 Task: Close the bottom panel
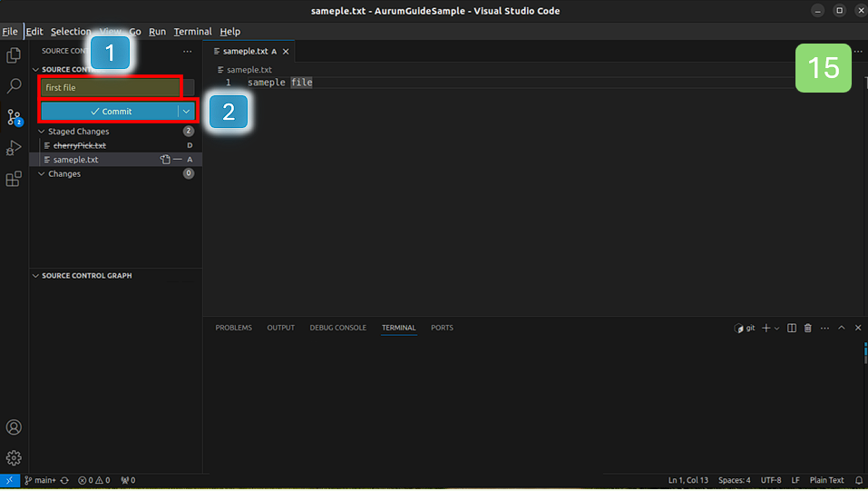(x=858, y=328)
